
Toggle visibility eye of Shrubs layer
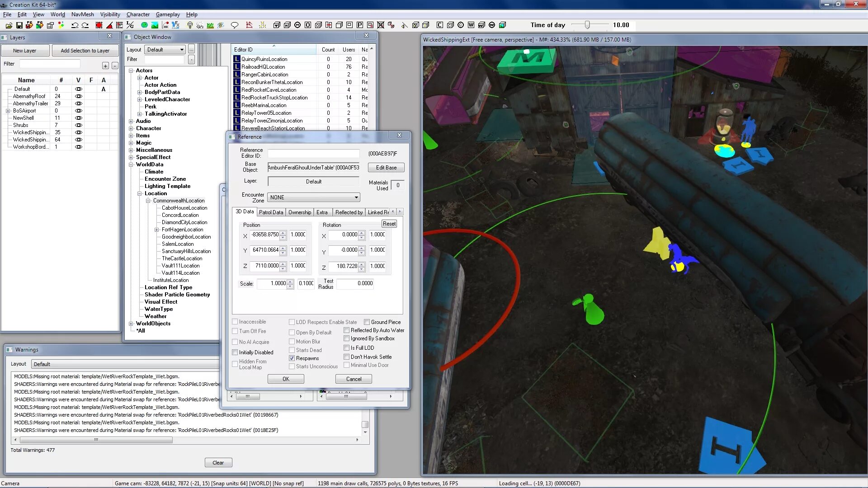[x=78, y=125]
